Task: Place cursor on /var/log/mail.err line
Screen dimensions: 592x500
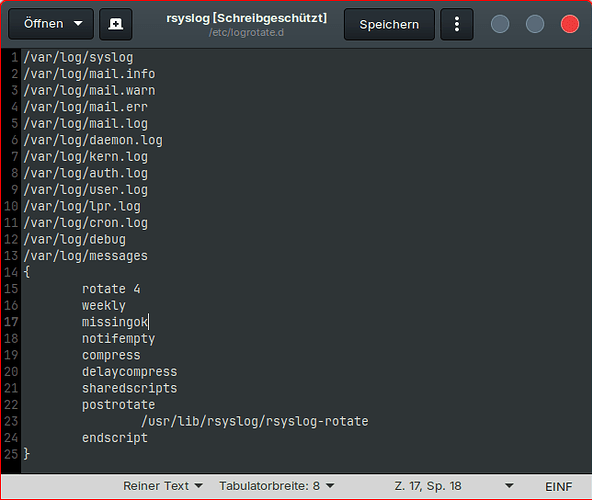Action: click(85, 107)
